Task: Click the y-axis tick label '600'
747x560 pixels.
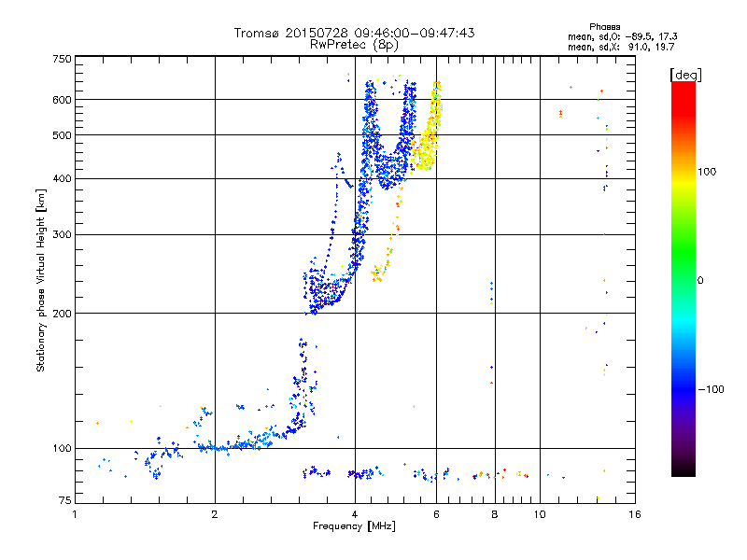Action: [x=62, y=100]
